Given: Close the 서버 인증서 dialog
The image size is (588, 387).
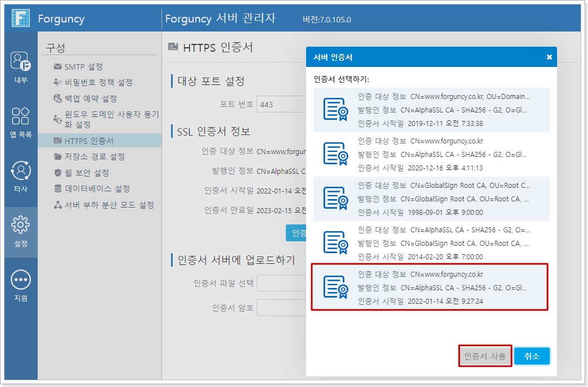Looking at the screenshot, I should point(549,57).
